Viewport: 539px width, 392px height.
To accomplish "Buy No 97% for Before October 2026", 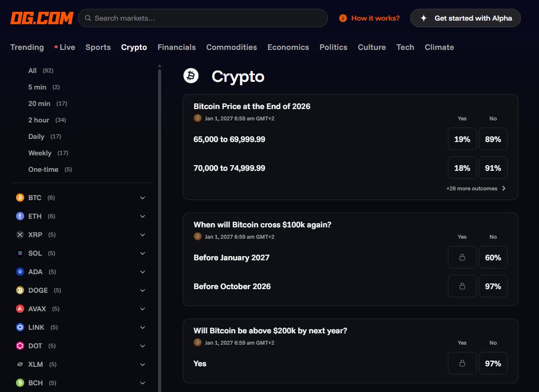I will point(493,286).
